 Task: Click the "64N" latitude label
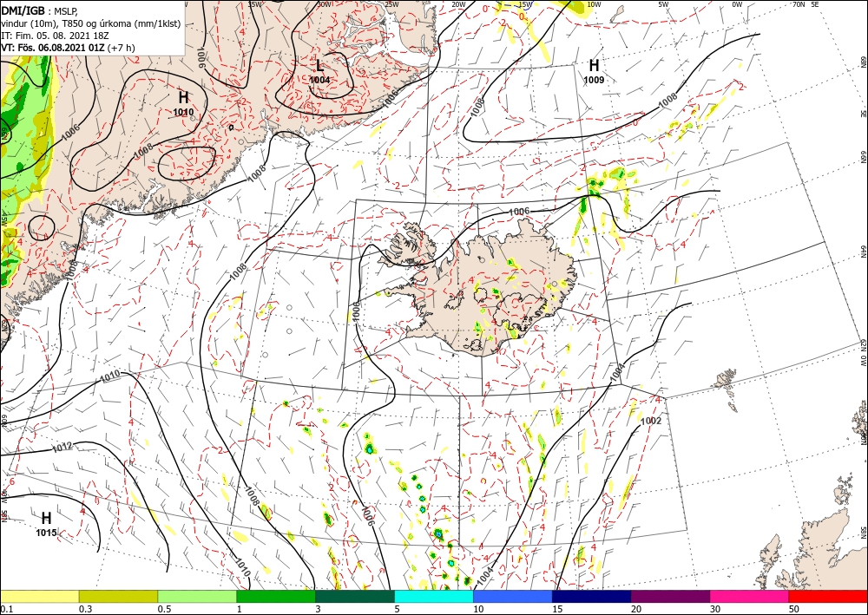[863, 252]
